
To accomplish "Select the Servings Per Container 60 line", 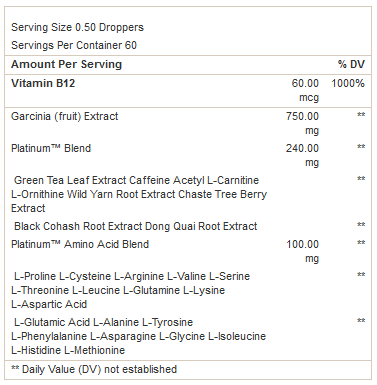I will 74,45.
